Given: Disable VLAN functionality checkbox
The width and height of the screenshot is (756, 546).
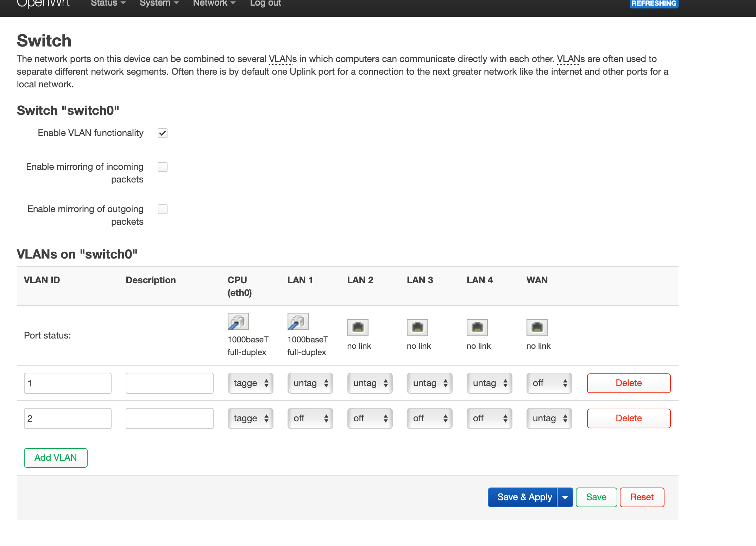Looking at the screenshot, I should [163, 133].
